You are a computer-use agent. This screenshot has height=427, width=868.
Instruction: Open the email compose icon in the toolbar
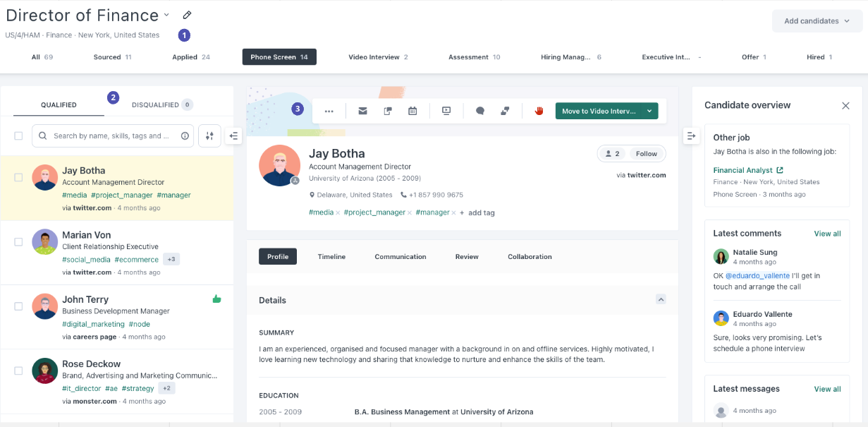362,111
